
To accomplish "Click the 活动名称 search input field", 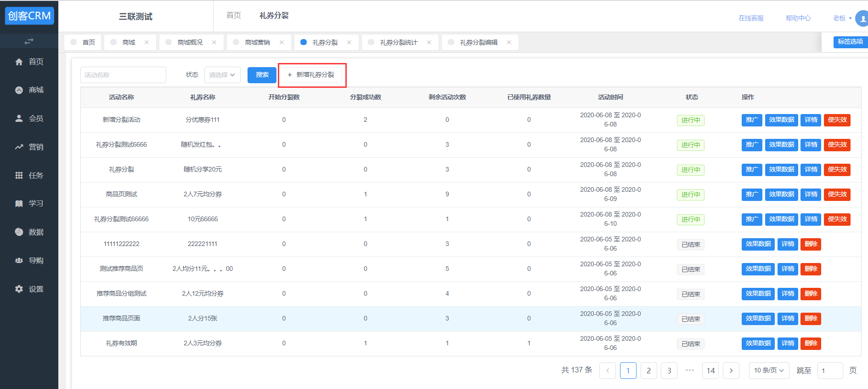I will click(123, 75).
